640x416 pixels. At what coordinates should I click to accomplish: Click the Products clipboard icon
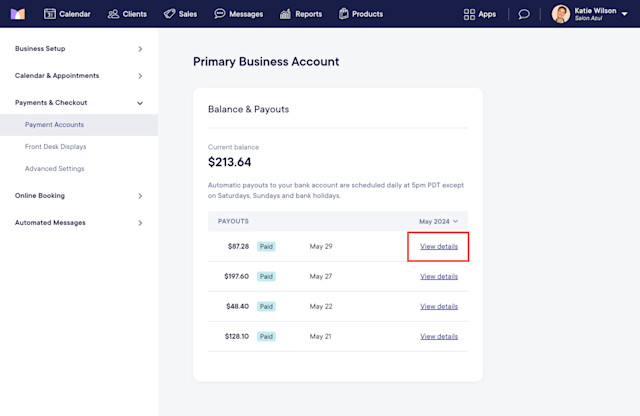[x=345, y=14]
